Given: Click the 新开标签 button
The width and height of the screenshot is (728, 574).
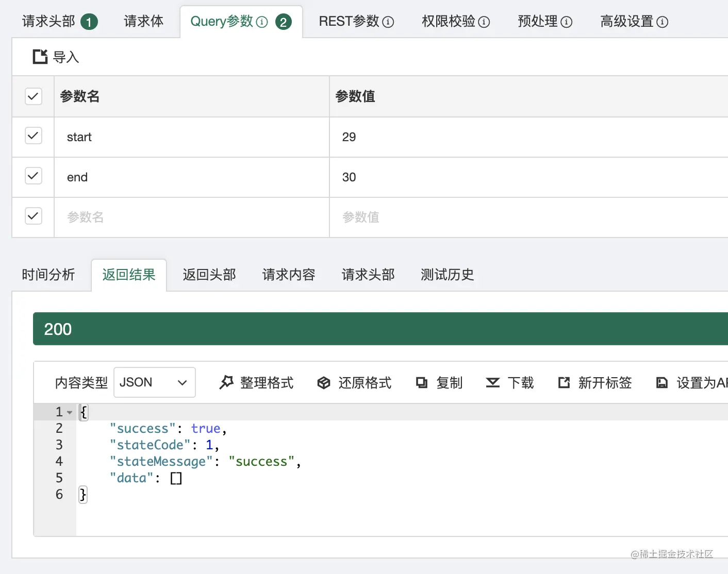Looking at the screenshot, I should point(595,382).
